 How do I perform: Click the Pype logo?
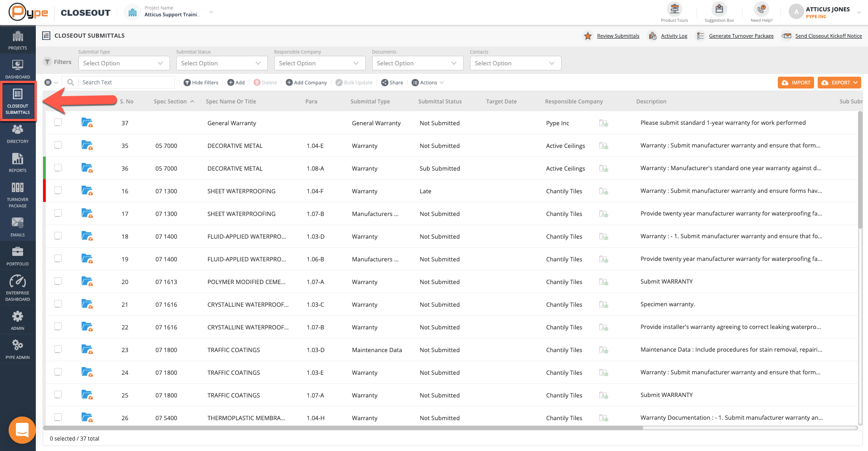tap(28, 12)
